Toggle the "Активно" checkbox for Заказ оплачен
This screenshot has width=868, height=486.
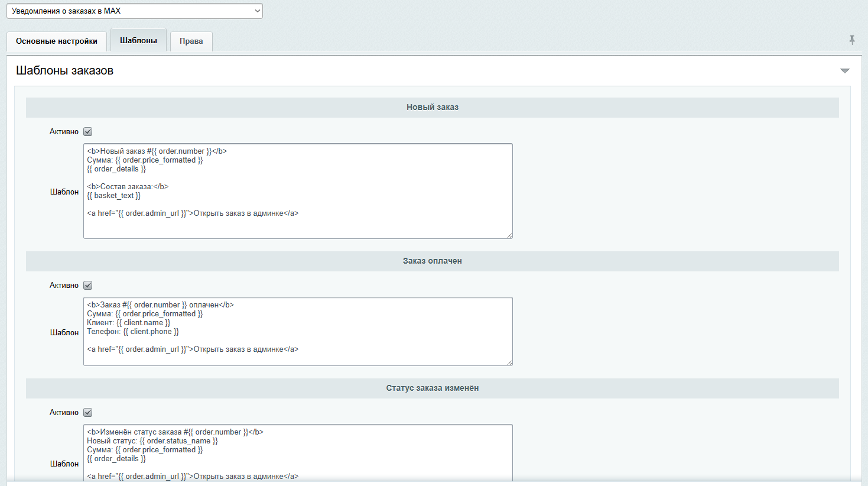[x=88, y=286]
